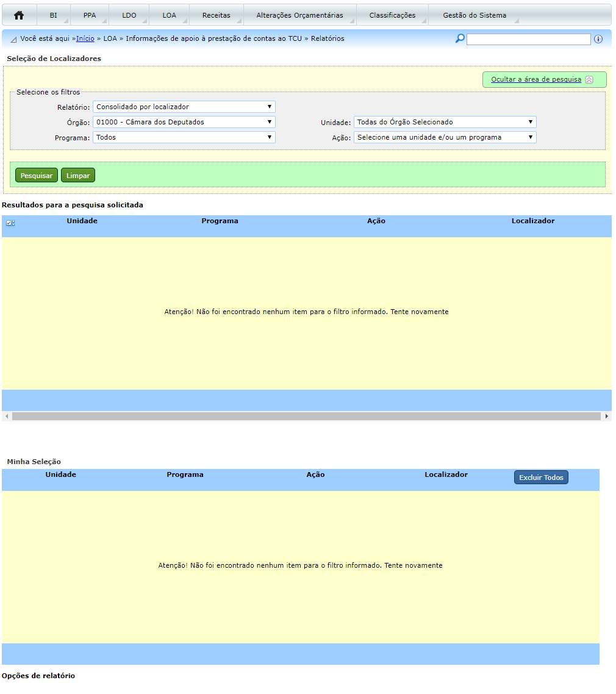Image resolution: width=616 pixels, height=694 pixels.
Task: Open the Classificações menu
Action: click(392, 15)
